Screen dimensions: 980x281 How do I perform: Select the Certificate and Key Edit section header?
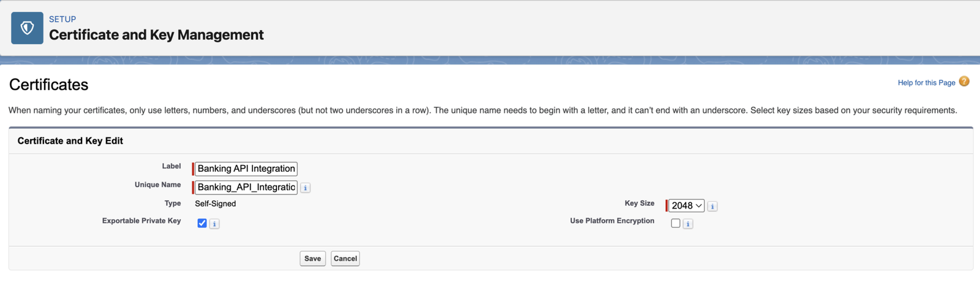click(x=70, y=140)
